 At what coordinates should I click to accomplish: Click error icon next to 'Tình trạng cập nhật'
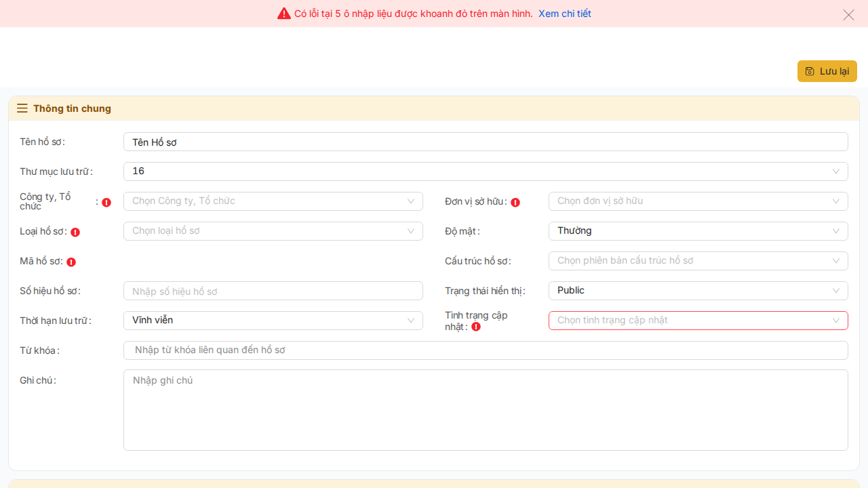click(476, 327)
